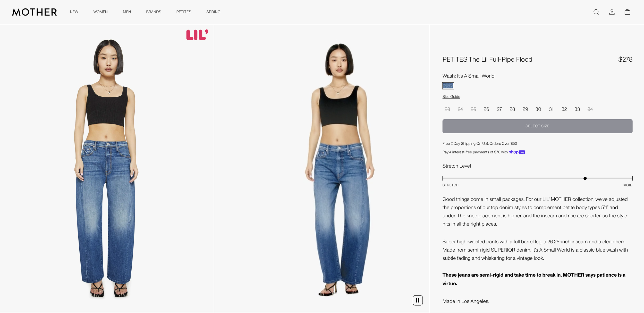Open the WOMEN menu
This screenshot has height=313, width=644.
click(x=100, y=12)
